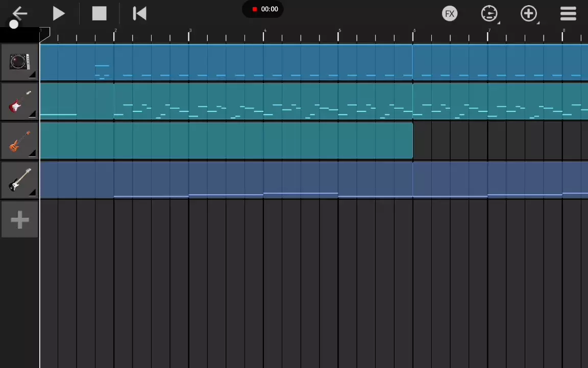Open the FX effects panel
Viewport: 588px width, 368px height.
449,14
